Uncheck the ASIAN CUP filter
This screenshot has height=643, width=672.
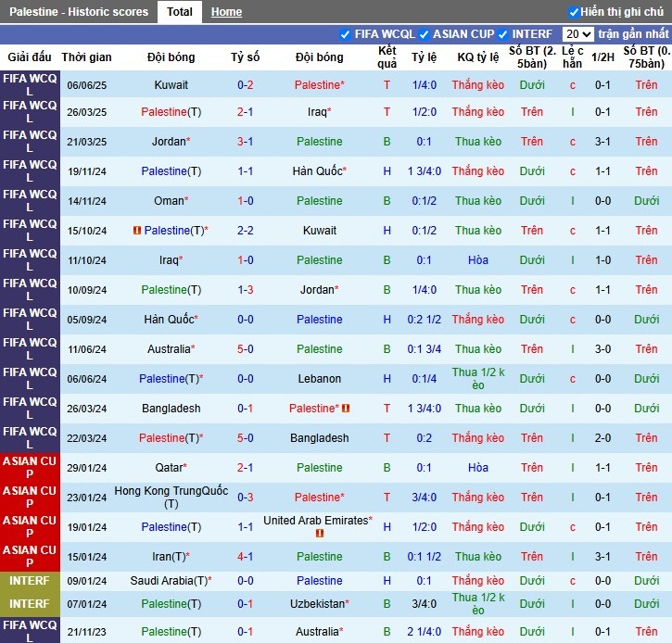[424, 34]
